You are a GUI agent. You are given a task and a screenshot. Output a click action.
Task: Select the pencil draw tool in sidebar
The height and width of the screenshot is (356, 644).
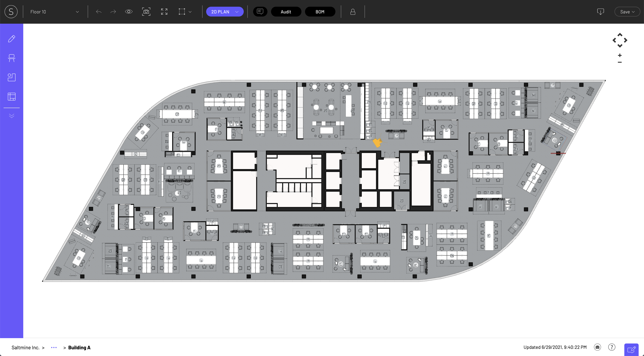(11, 39)
